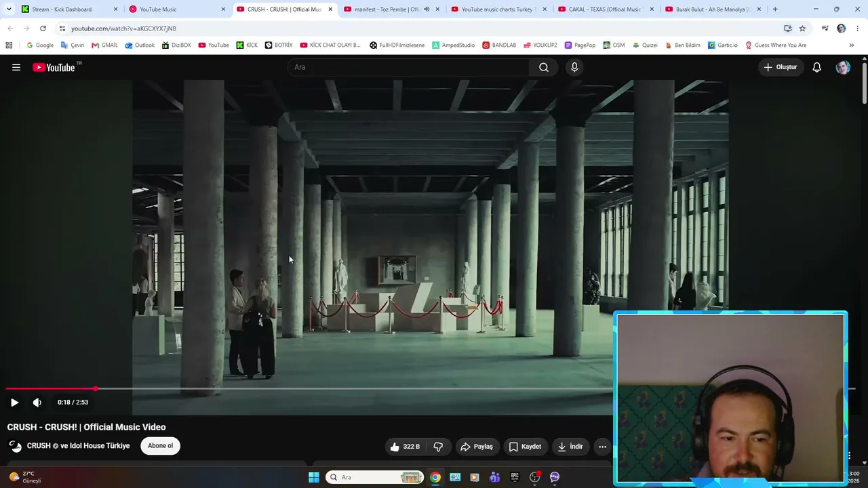868x488 pixels.
Task: Open the weather widget showing 27°C
Action: coord(24,477)
